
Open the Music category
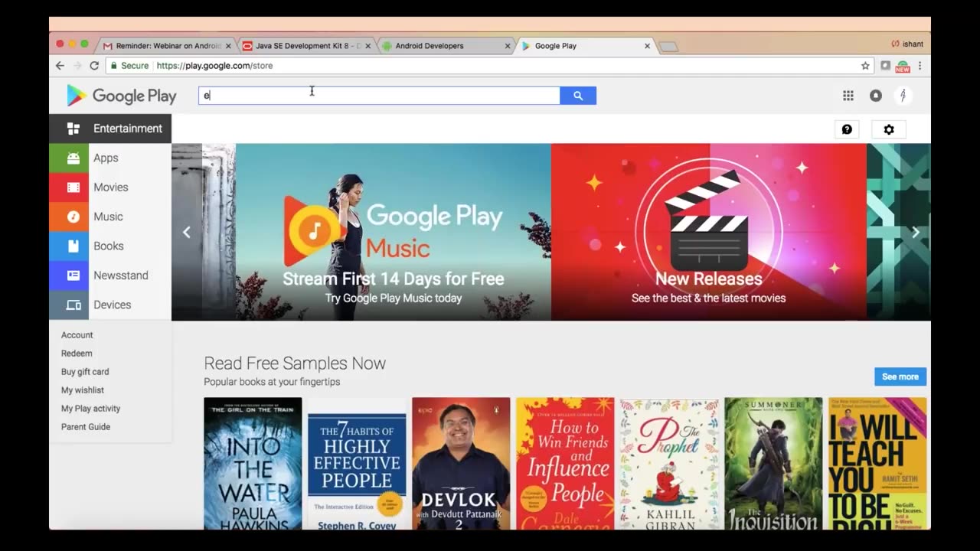pos(110,217)
